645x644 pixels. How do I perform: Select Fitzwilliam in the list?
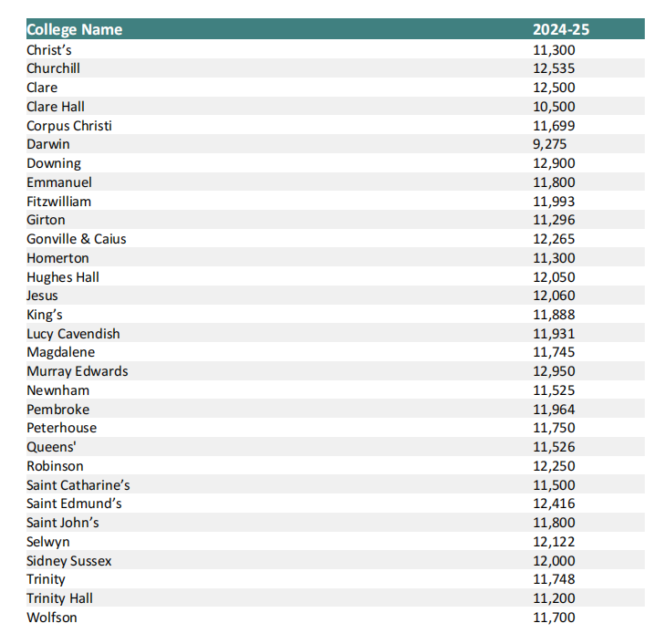[x=58, y=202]
